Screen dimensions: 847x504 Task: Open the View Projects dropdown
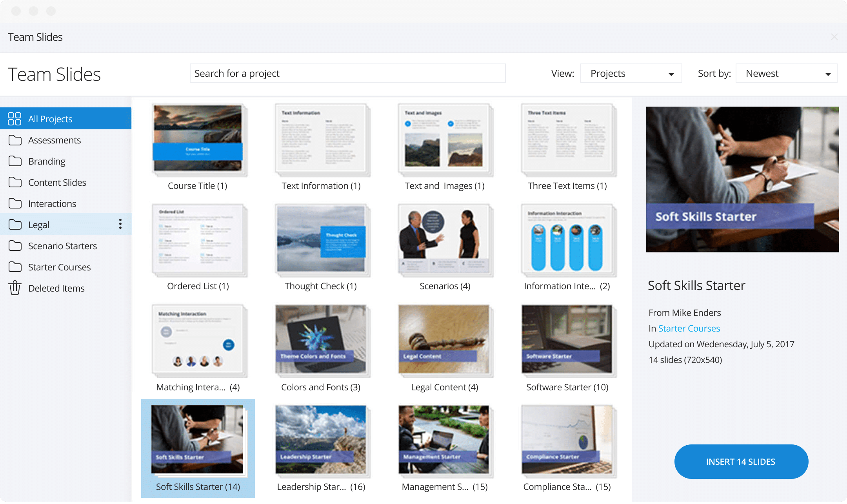click(631, 73)
